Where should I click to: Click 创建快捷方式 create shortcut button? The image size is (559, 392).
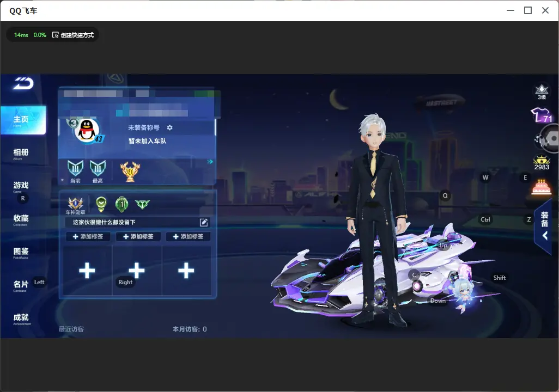point(73,35)
